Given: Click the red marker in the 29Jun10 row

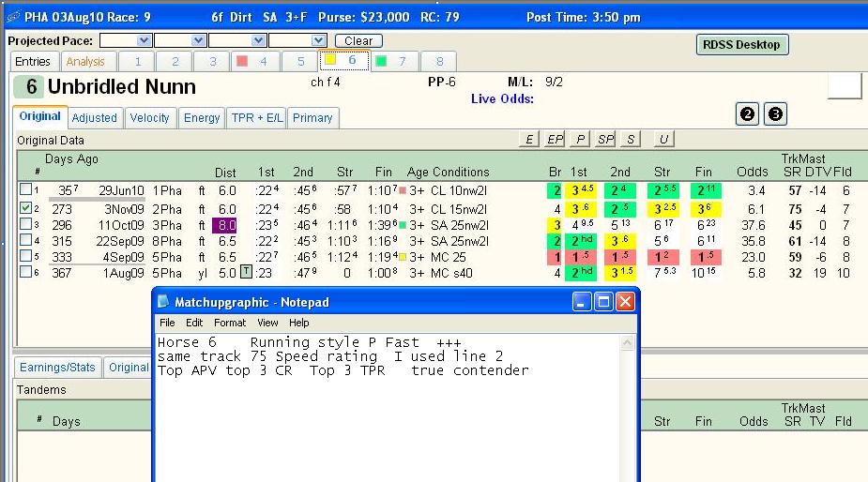Looking at the screenshot, I should pos(403,190).
